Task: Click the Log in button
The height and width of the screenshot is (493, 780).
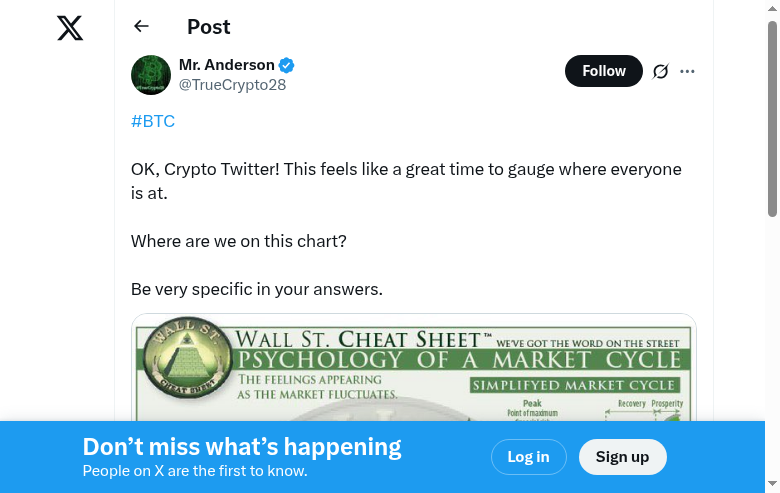Action: point(528,457)
